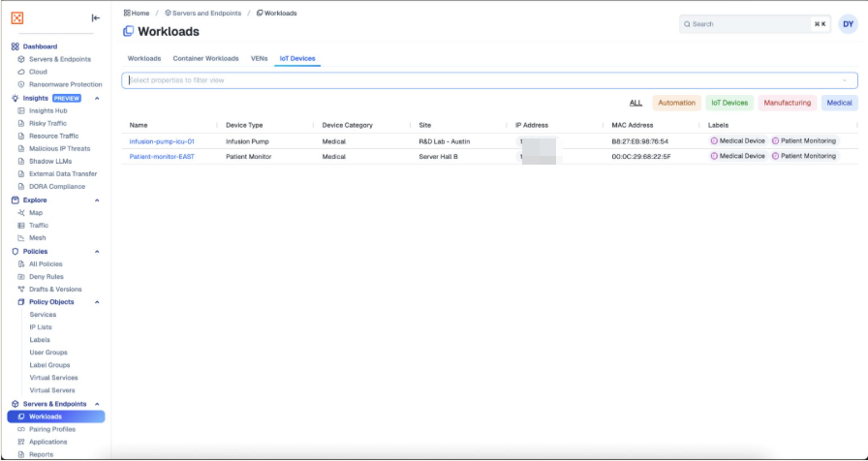Sort by Name column header

[x=139, y=126]
